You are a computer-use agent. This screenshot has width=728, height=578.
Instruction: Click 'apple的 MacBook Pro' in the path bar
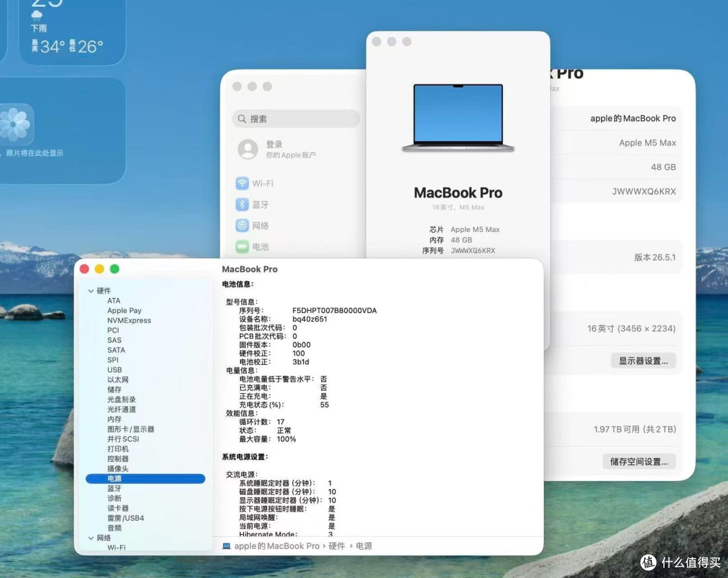pos(277,546)
